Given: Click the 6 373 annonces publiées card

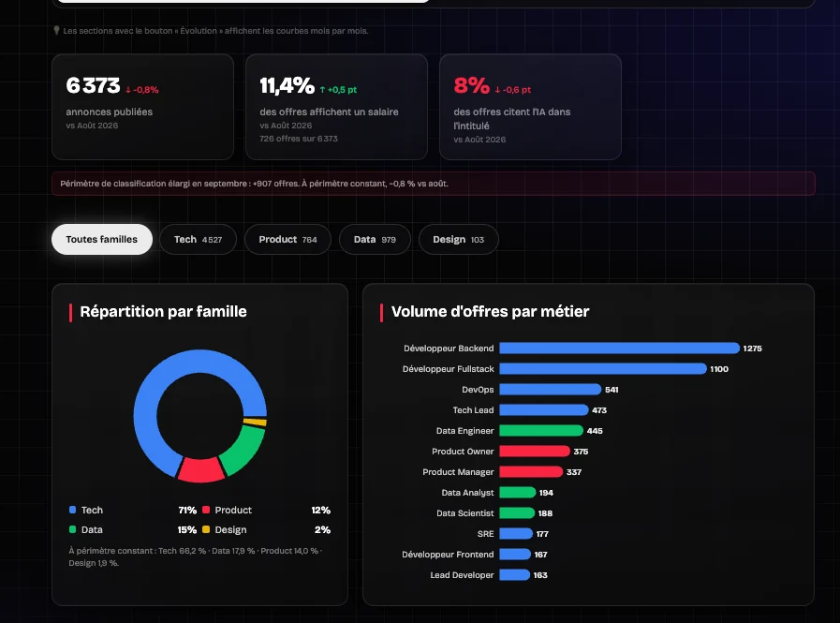Looking at the screenshot, I should tap(142, 107).
